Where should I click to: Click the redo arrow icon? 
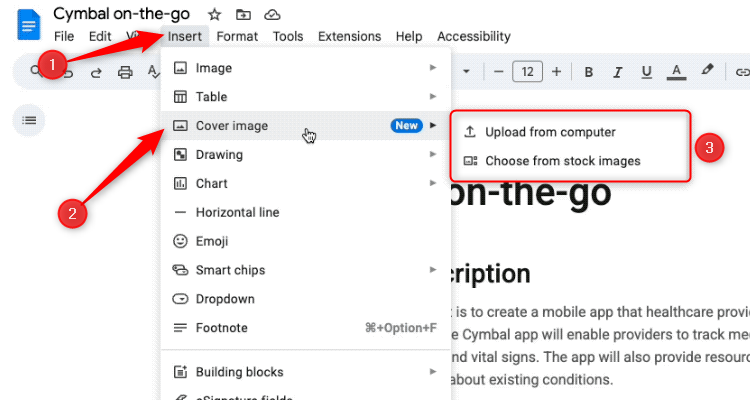click(x=96, y=72)
